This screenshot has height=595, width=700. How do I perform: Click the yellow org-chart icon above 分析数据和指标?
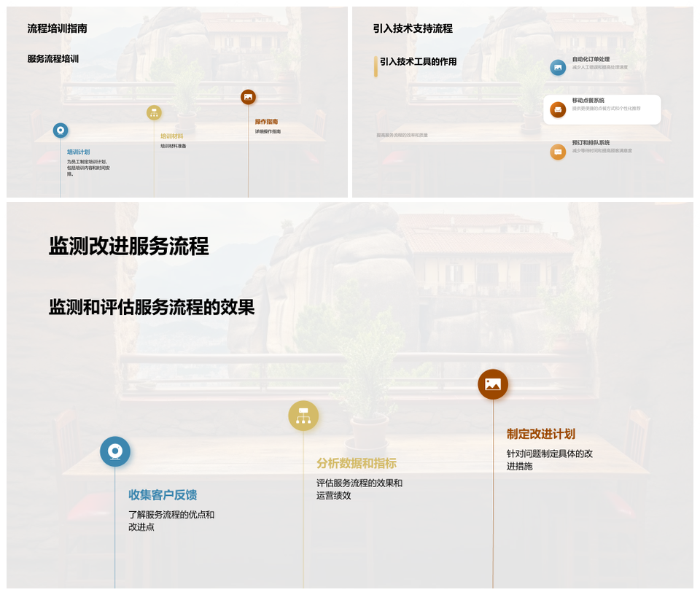(303, 416)
